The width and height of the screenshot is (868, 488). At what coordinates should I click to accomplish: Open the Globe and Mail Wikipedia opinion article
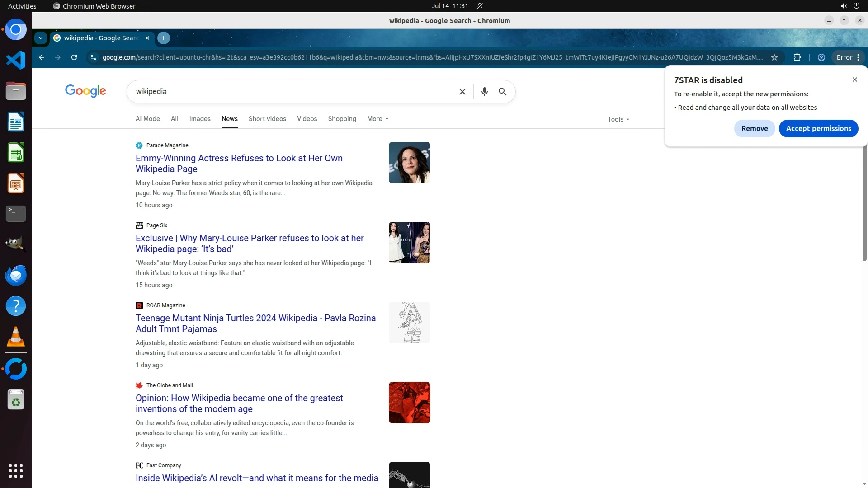click(239, 403)
